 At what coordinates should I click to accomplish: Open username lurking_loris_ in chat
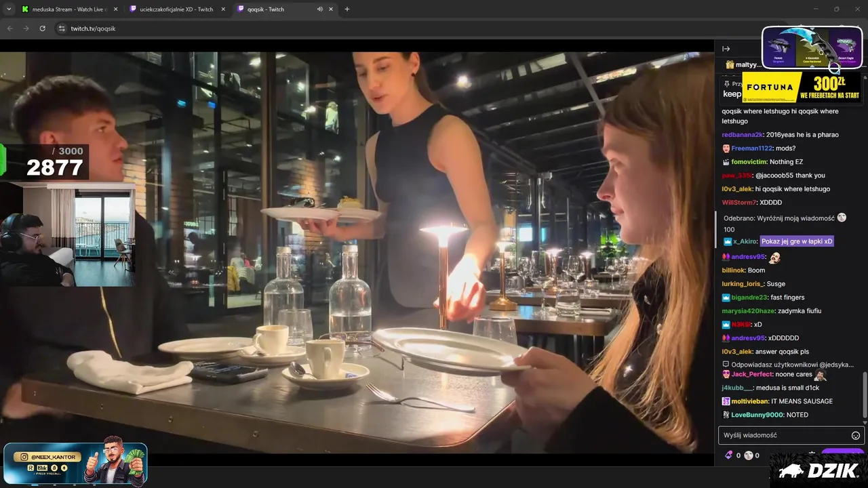(x=743, y=284)
